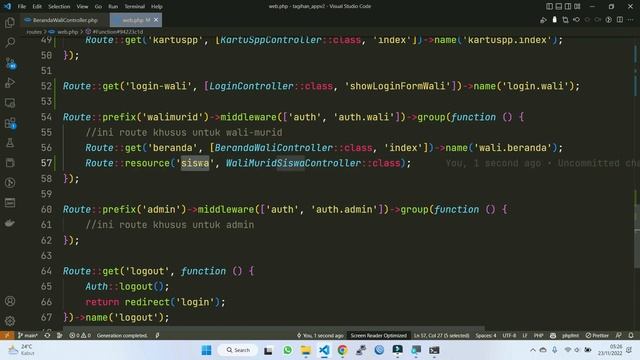Click Synchronize Changes icon in status bar
The image size is (640, 360).
[47, 335]
